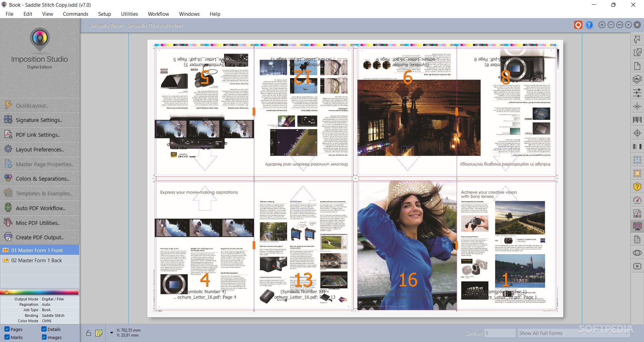
Task: Click the blank page icon in right toolbar
Action: point(637,66)
